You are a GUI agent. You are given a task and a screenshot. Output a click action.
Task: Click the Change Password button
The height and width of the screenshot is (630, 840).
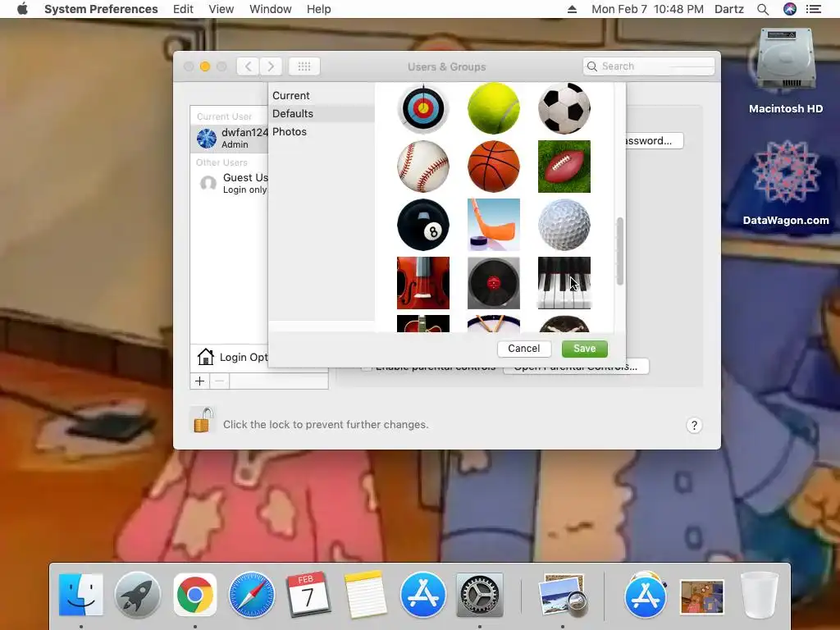pos(655,141)
